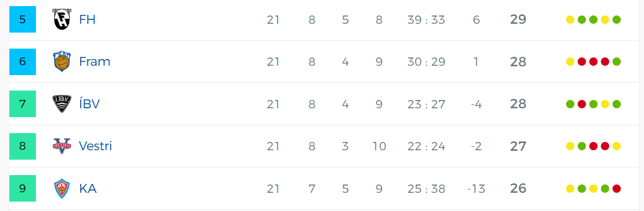The width and height of the screenshot is (644, 211).
Task: Click the Fram football crest icon
Action: 62,61
